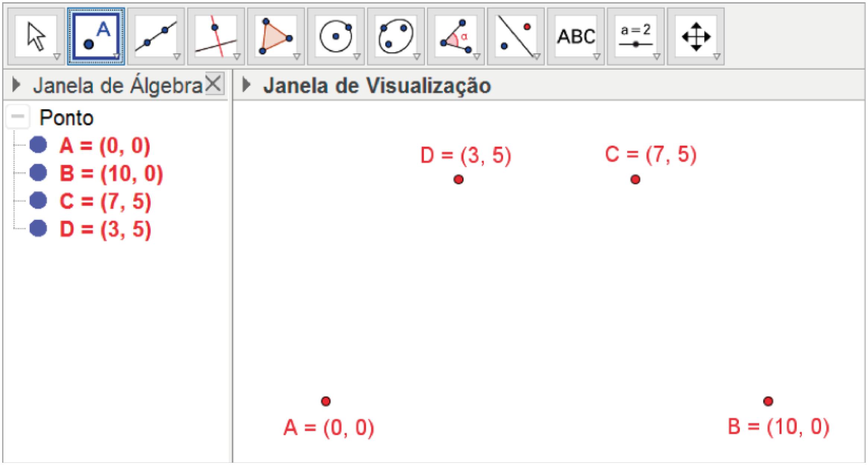Image resolution: width=868 pixels, height=465 pixels.
Task: Toggle visibility of point A
Action: [x=38, y=145]
